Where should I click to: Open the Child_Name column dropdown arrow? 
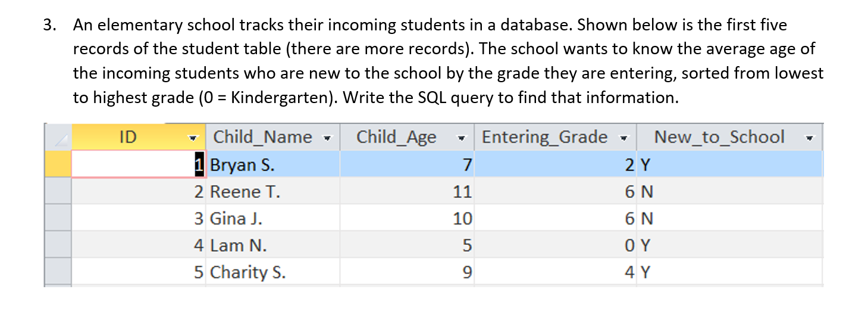point(327,138)
